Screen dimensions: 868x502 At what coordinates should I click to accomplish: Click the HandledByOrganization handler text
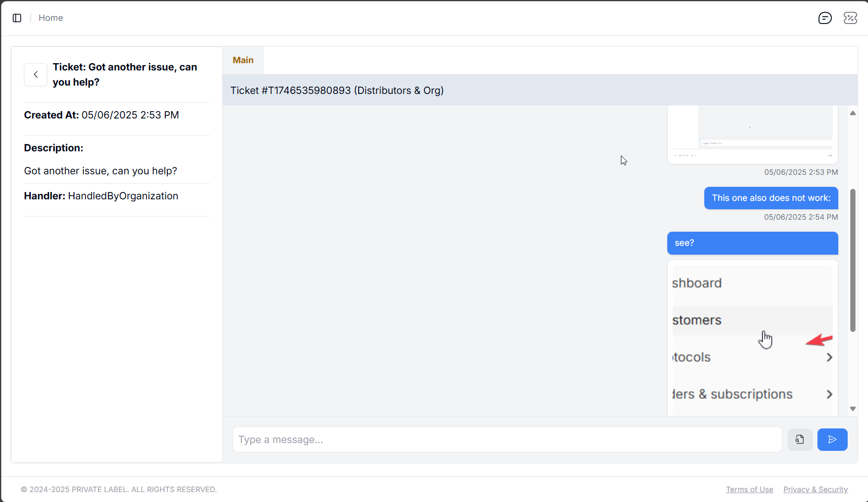123,196
